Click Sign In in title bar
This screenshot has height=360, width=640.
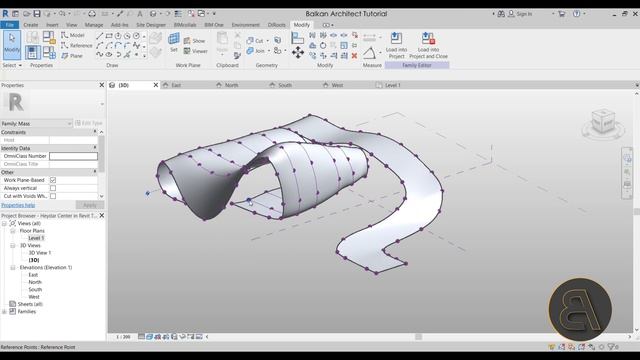524,14
